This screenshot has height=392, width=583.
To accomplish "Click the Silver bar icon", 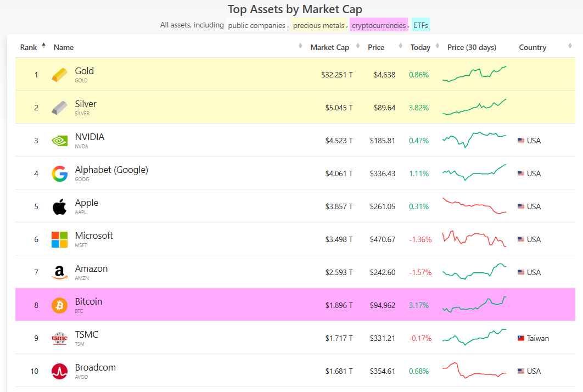I will [60, 108].
